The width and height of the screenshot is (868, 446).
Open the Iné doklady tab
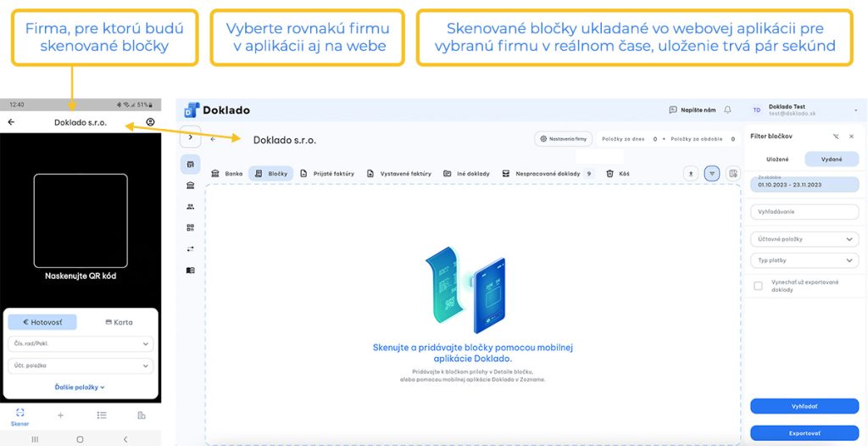click(x=467, y=174)
